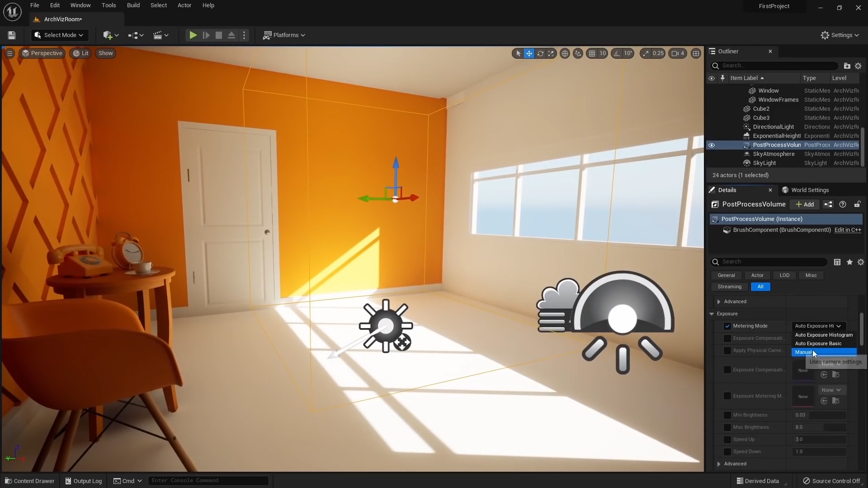Toggle visibility eye for PostProcessVolume

(711, 145)
